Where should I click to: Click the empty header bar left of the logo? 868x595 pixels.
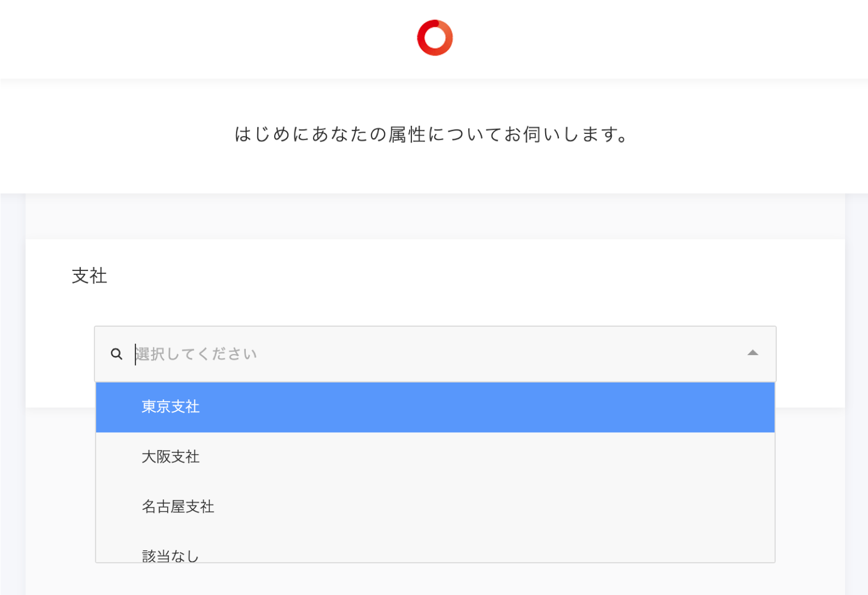191,38
